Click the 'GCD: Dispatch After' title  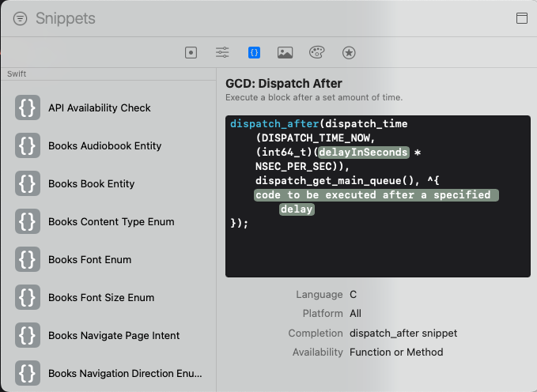(284, 84)
